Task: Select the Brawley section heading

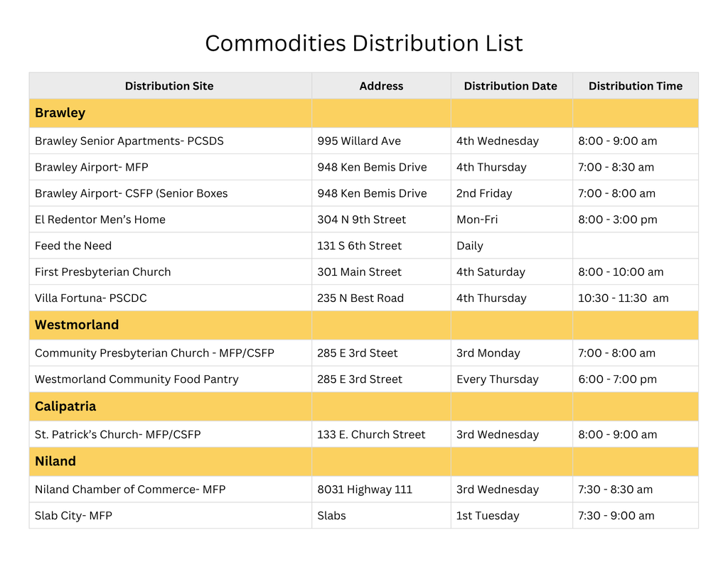Action: (60, 113)
